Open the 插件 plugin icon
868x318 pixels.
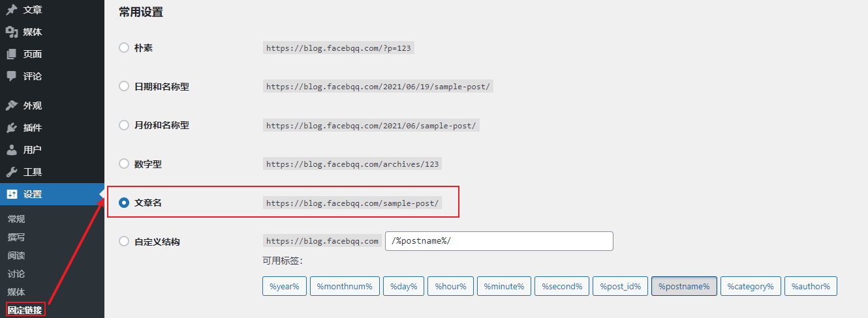12,128
